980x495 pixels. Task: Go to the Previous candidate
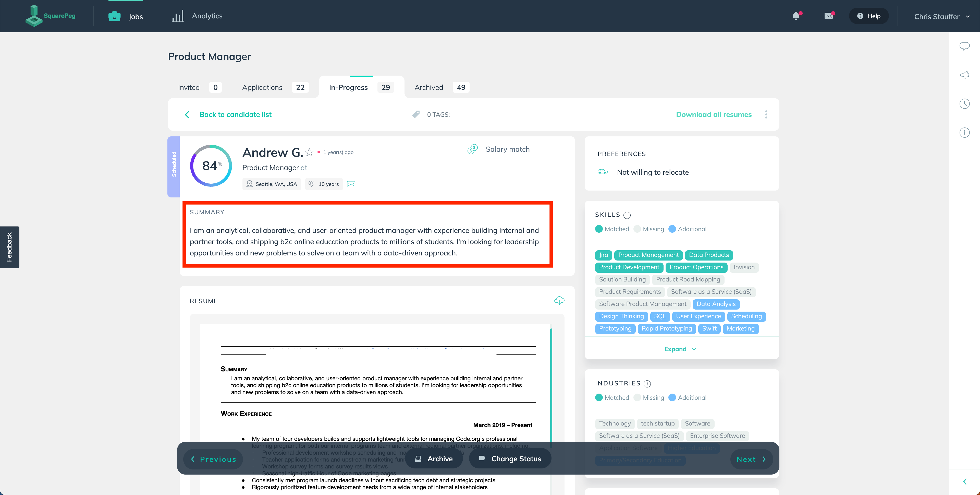(213, 459)
